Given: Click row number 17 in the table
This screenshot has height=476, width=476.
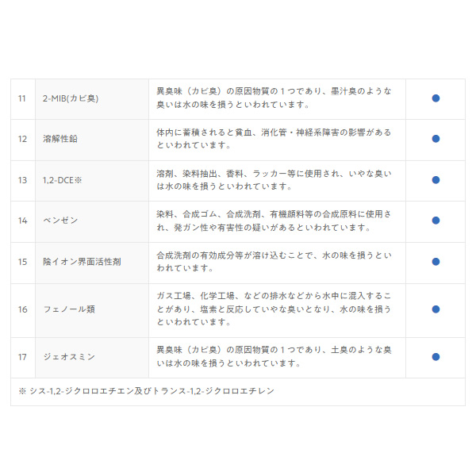Looking at the screenshot, I should point(22,357).
